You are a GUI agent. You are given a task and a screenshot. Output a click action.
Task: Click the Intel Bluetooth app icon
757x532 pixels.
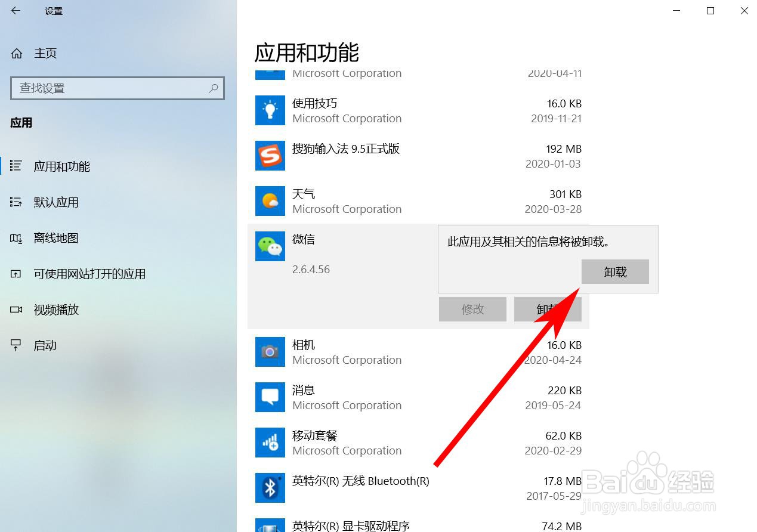tap(270, 488)
